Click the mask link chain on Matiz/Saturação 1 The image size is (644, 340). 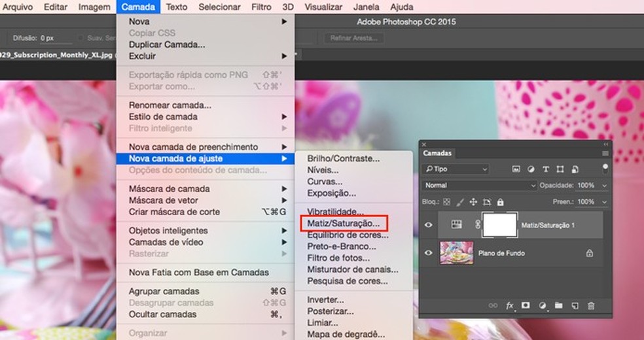(478, 224)
